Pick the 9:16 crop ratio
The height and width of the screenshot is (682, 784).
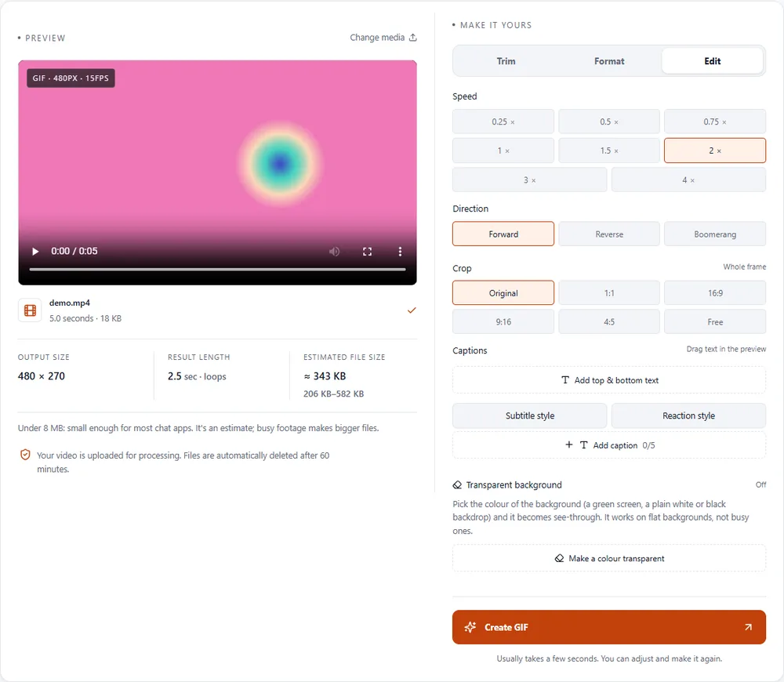click(x=503, y=322)
